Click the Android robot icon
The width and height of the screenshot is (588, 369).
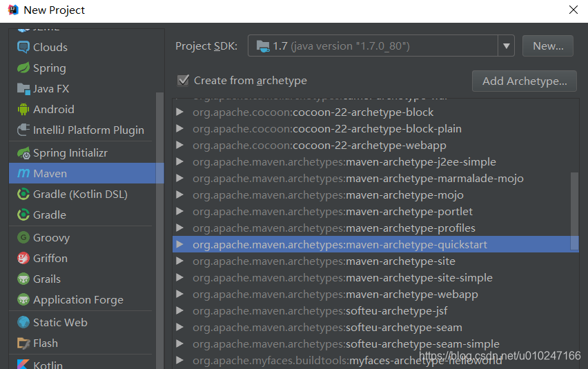coord(23,110)
